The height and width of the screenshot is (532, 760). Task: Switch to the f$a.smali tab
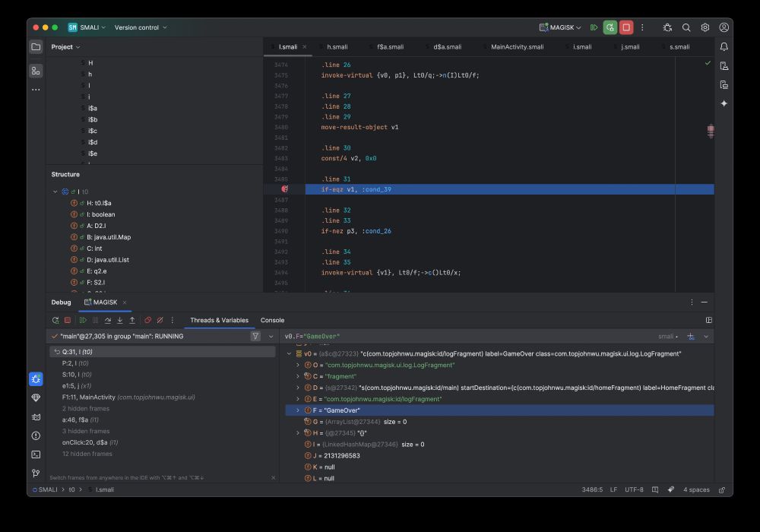[x=390, y=47]
